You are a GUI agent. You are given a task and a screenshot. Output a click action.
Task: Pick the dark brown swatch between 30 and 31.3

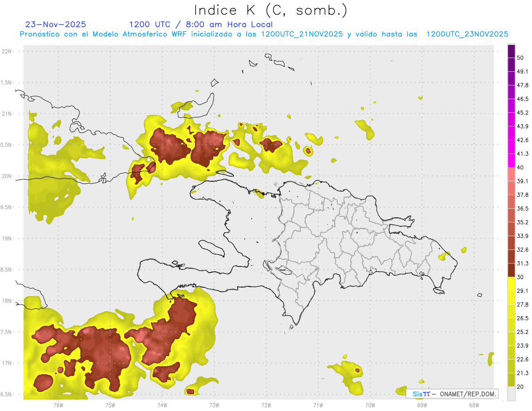tap(511, 270)
